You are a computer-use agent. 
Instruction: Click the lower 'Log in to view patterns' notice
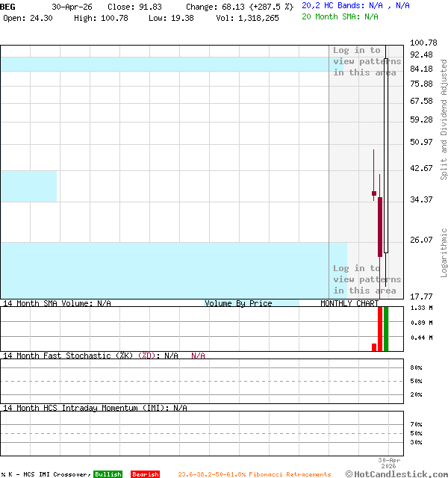[x=367, y=279]
